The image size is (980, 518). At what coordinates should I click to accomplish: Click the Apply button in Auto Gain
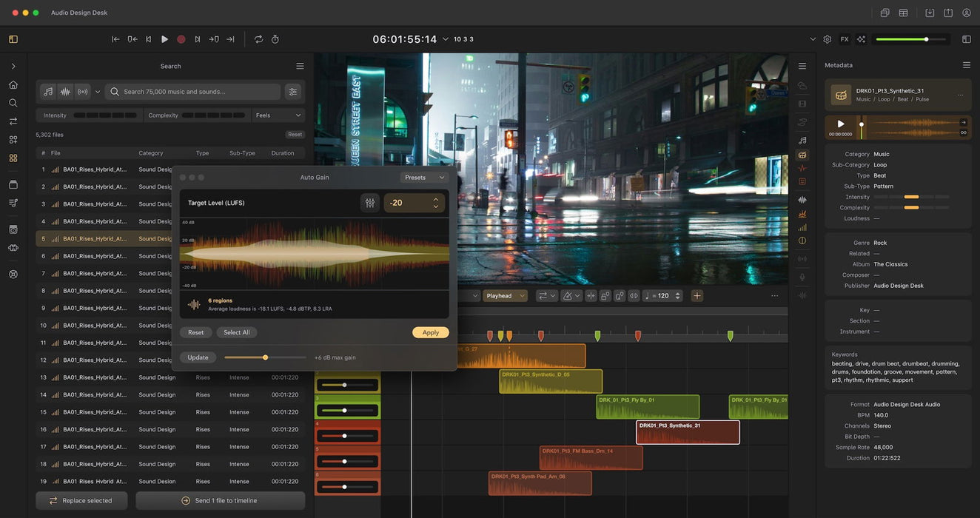pos(430,333)
